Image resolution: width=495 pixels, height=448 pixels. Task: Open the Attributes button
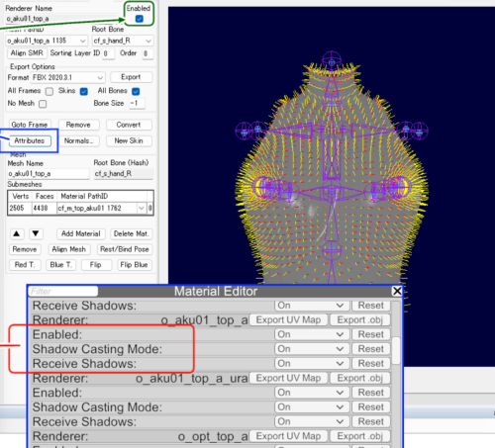click(30, 140)
